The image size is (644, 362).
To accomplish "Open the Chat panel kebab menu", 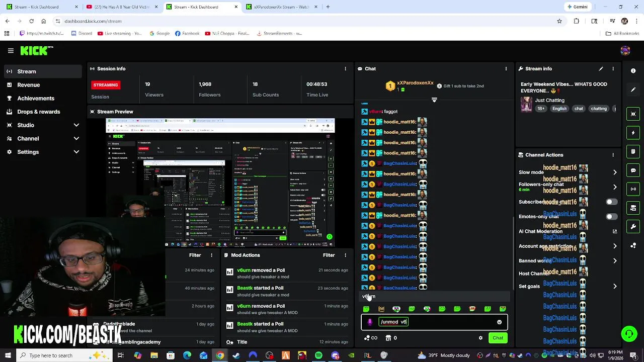I will [x=506, y=69].
